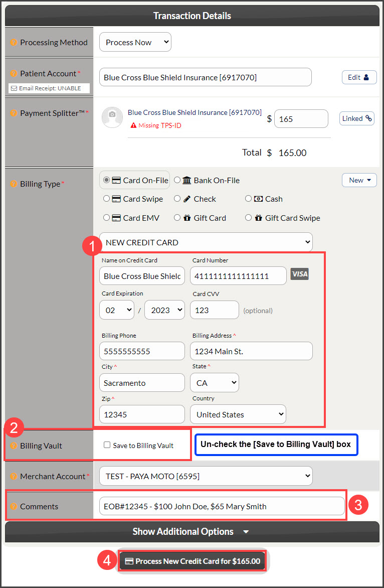384x588 pixels.
Task: Click the Transaction Details header
Action: 192,16
